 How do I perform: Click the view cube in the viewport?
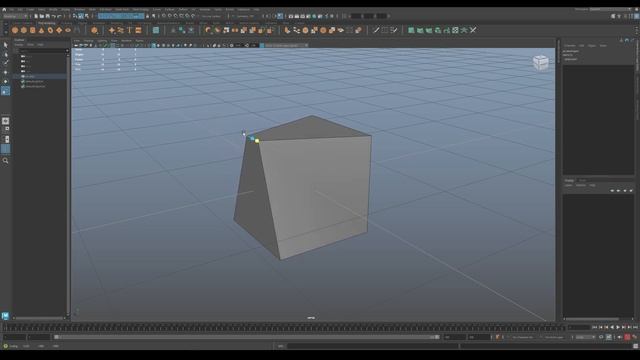[540, 62]
